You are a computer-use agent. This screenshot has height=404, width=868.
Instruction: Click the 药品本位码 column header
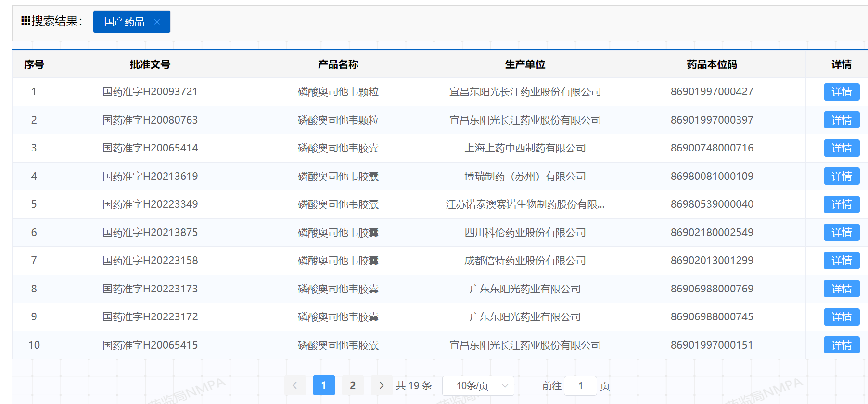pyautogui.click(x=712, y=64)
